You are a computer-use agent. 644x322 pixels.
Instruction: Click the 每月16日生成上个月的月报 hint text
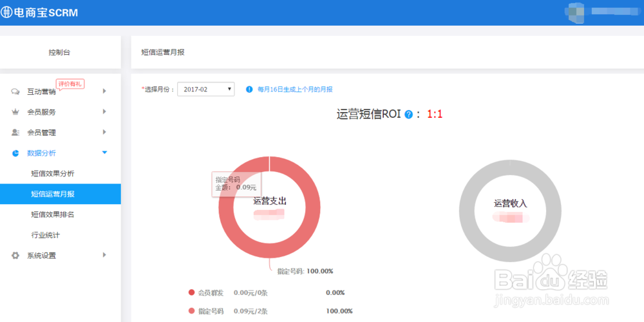pos(295,89)
